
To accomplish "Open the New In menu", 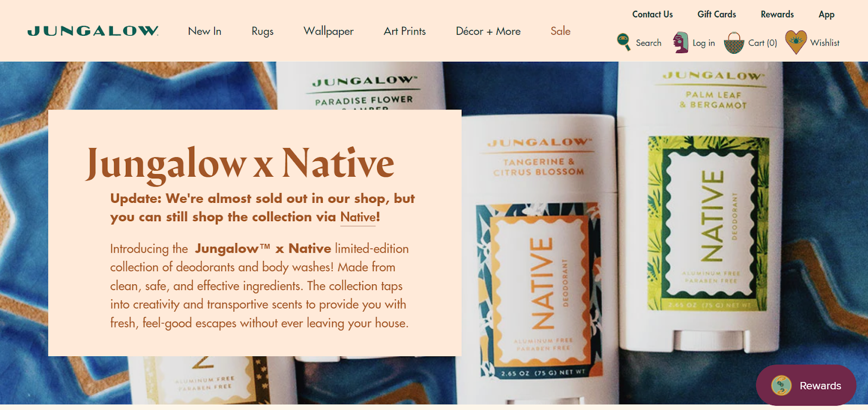I will point(205,31).
